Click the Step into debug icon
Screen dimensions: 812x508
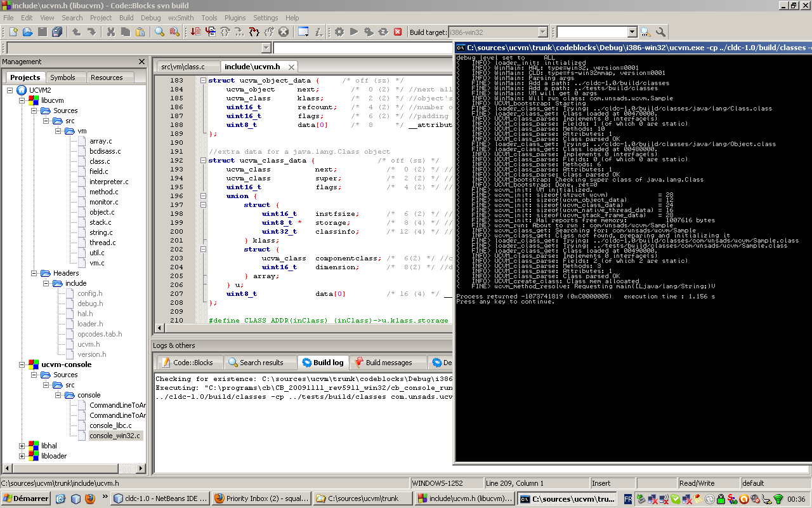coord(239,32)
